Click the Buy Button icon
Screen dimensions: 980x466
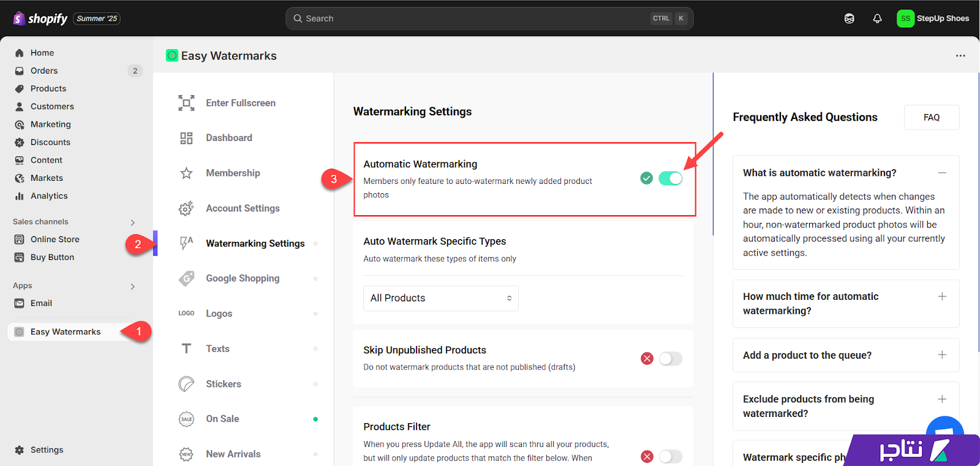coord(20,258)
